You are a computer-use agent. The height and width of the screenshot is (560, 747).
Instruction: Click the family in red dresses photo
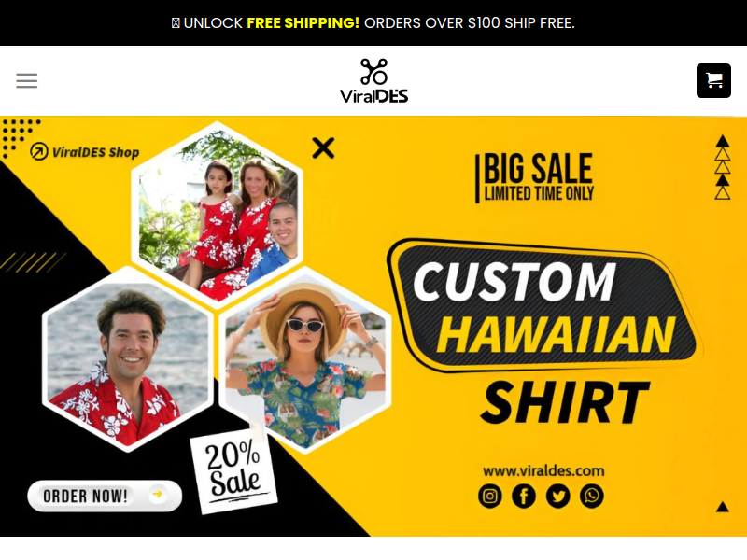point(218,216)
